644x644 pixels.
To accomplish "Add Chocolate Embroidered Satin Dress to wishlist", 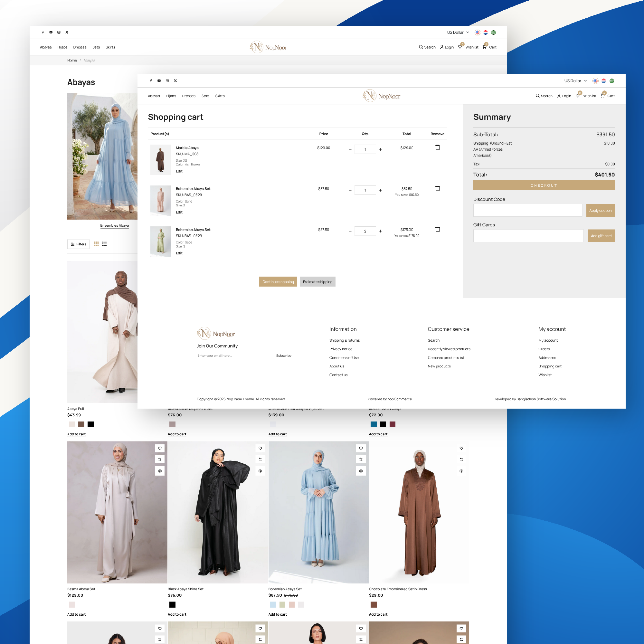I will tap(461, 448).
